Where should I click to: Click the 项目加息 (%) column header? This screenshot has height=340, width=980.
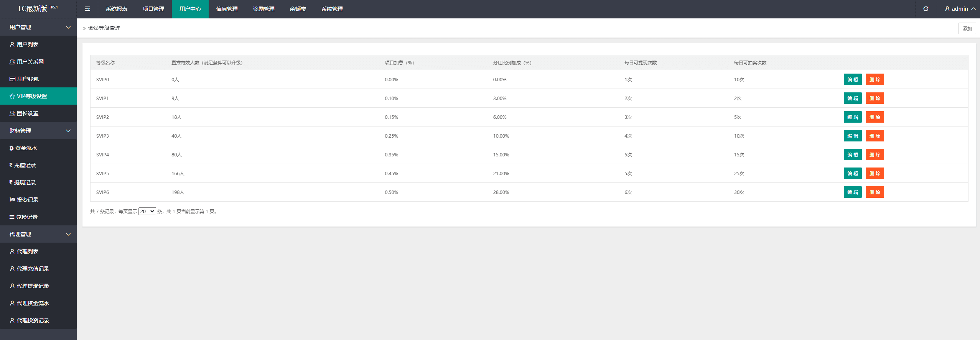(399, 62)
